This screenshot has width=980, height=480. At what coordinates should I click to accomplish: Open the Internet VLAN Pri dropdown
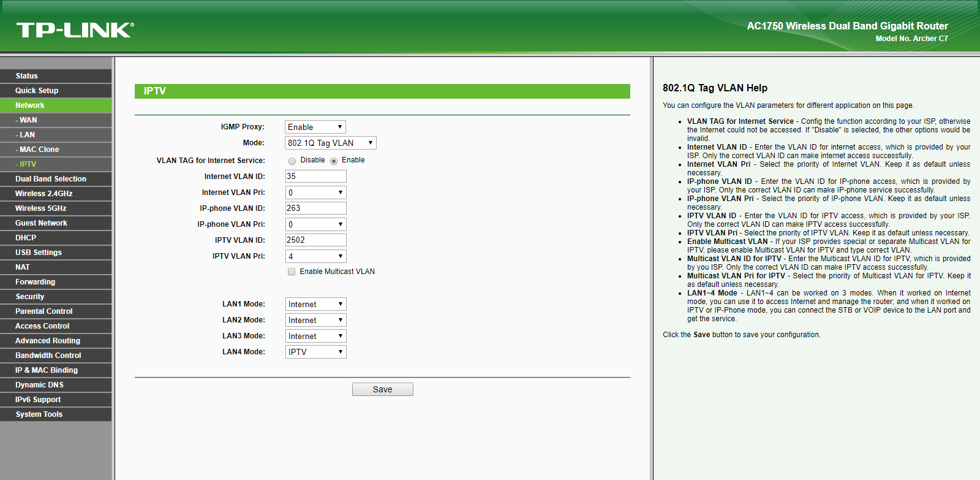pyautogui.click(x=316, y=192)
